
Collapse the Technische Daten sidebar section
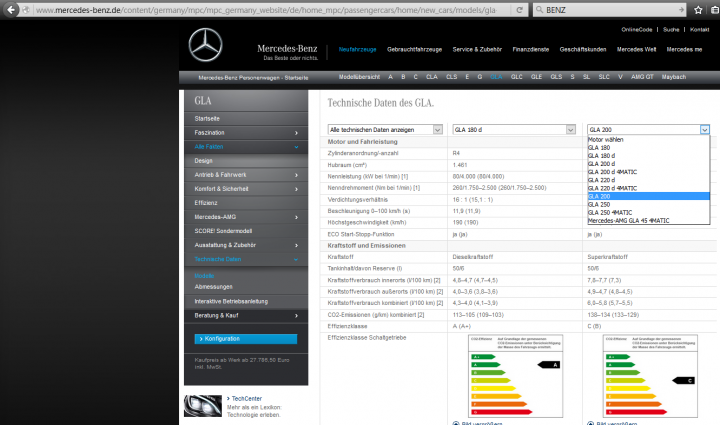tap(246, 259)
